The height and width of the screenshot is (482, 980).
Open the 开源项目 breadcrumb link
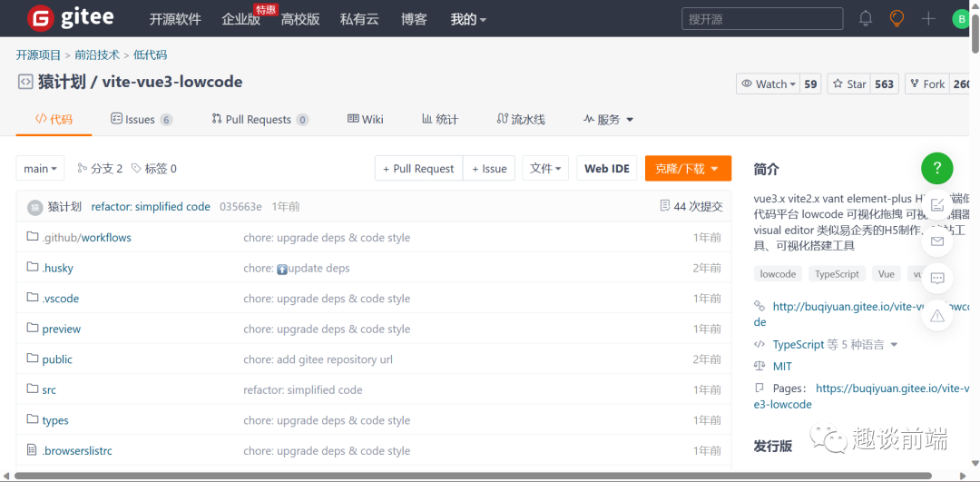[39, 55]
